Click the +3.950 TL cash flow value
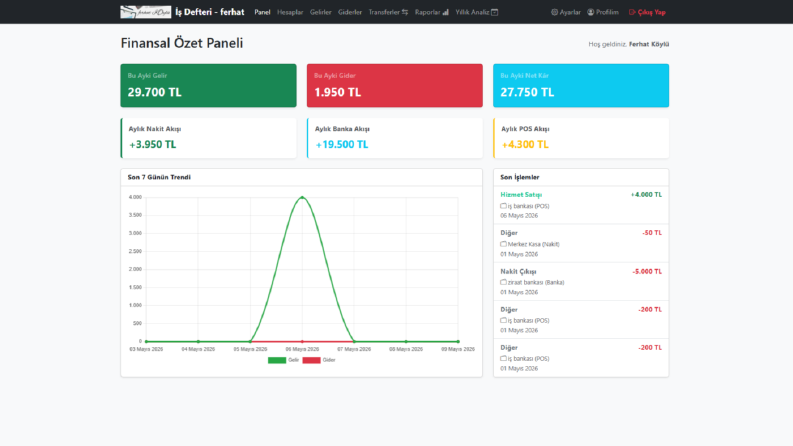 click(152, 145)
